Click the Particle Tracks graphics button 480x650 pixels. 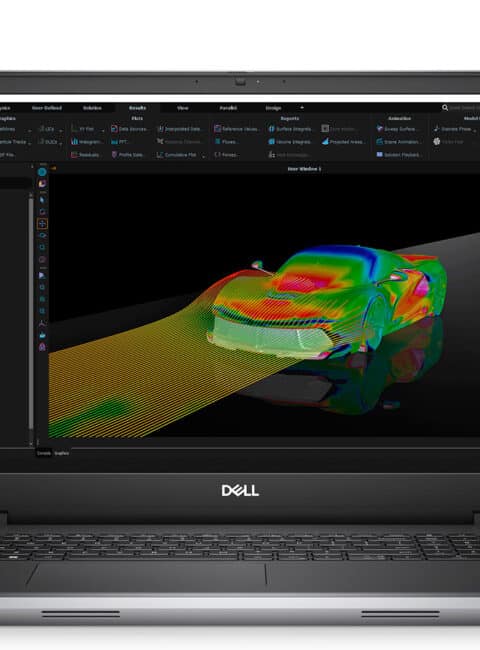12,142
